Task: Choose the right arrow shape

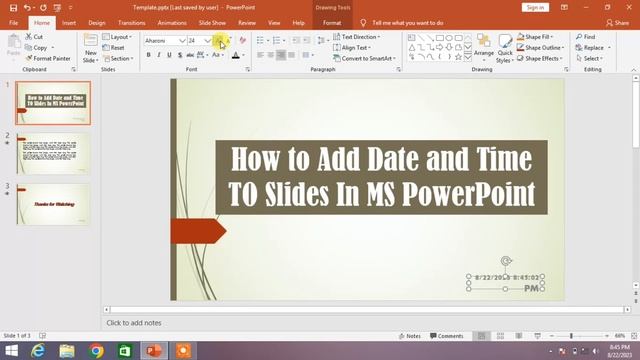Action: click(440, 48)
